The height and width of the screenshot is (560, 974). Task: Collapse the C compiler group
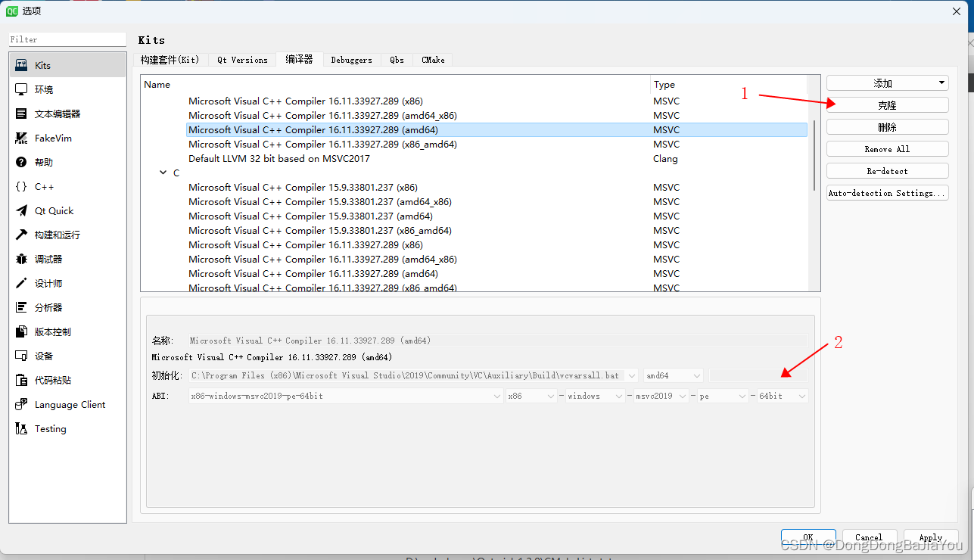pyautogui.click(x=163, y=173)
